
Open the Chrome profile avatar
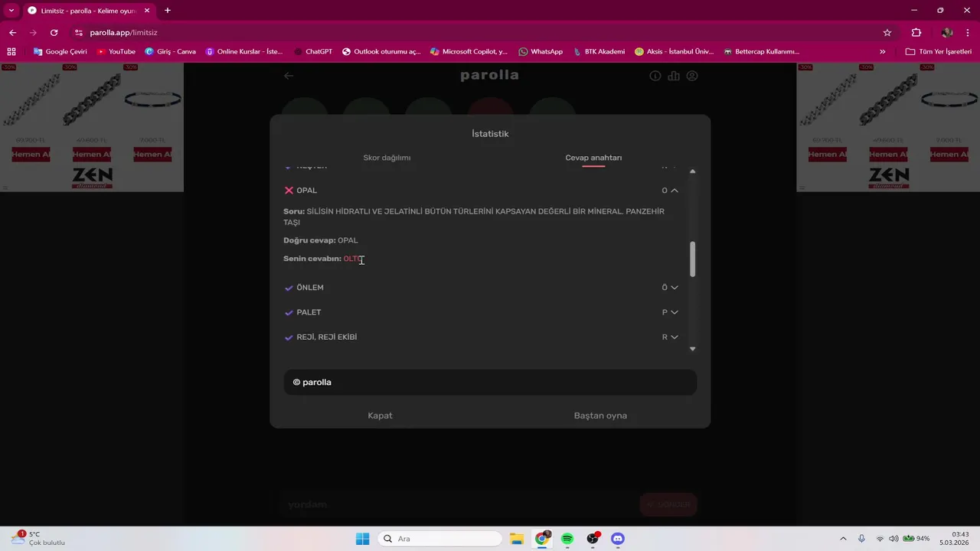coord(947,33)
